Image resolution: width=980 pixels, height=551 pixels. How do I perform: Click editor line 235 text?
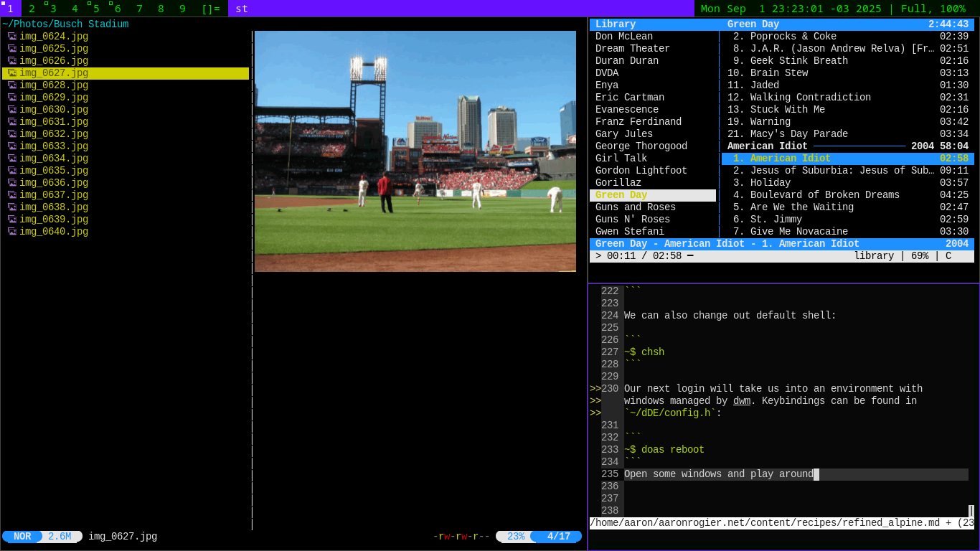coord(719,474)
